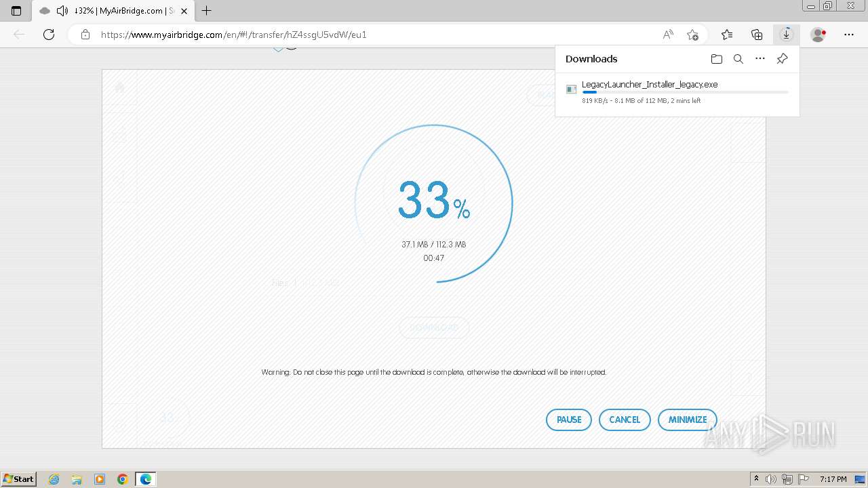
Task: Refresh the current page
Action: 49,35
